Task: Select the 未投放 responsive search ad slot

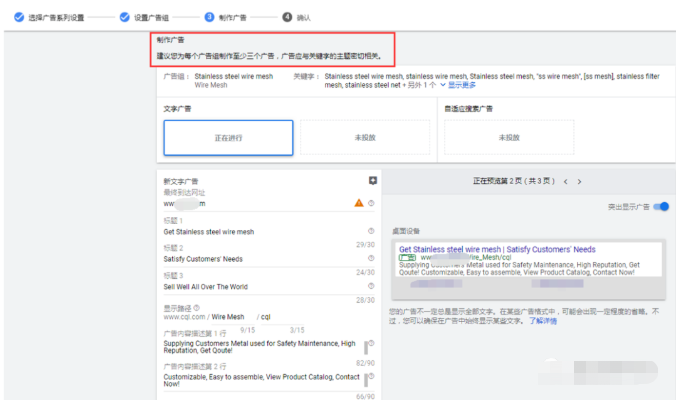Action: (x=509, y=137)
